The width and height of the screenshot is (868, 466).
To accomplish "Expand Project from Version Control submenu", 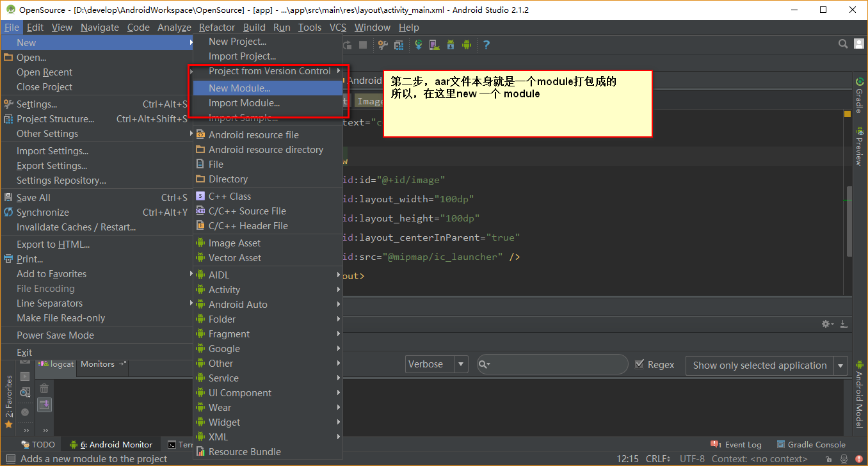I will tap(268, 71).
